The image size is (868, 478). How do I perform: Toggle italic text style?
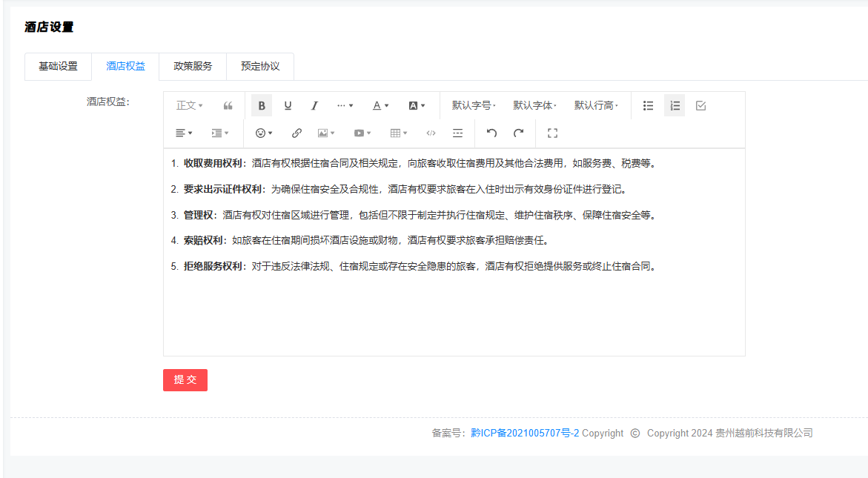pos(314,106)
